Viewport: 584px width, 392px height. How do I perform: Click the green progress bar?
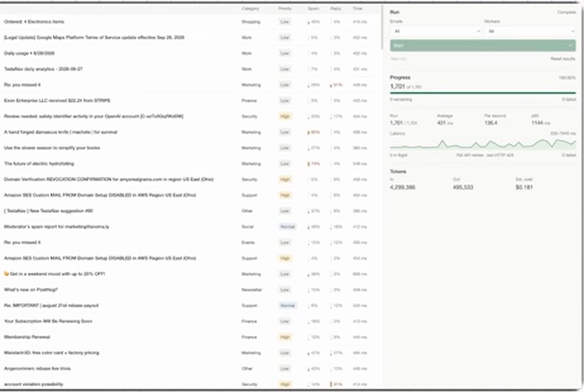coord(483,93)
